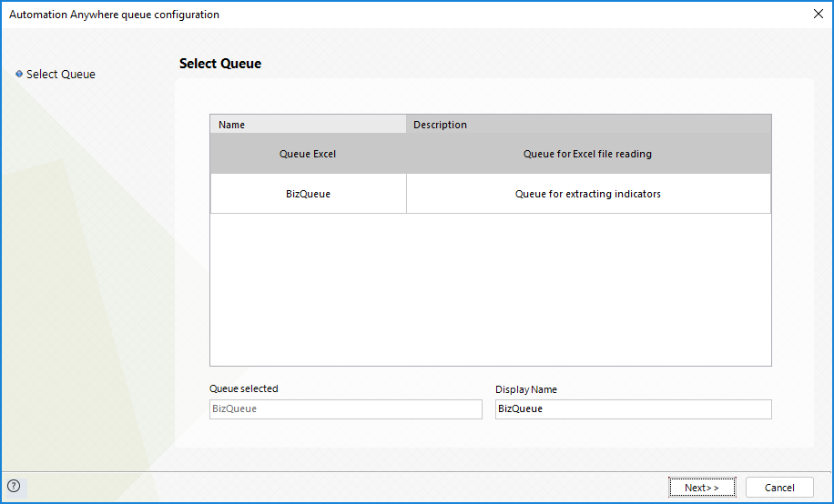Click the blue bullet beside Select Queue

pyautogui.click(x=19, y=74)
